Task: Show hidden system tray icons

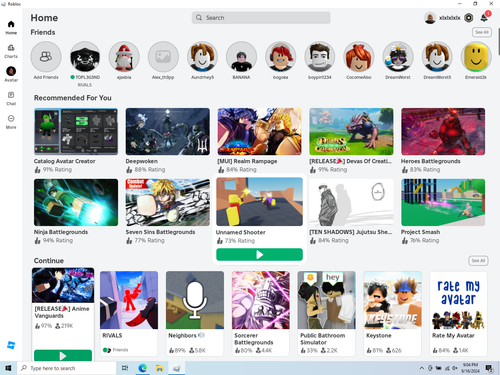Action: point(422,368)
